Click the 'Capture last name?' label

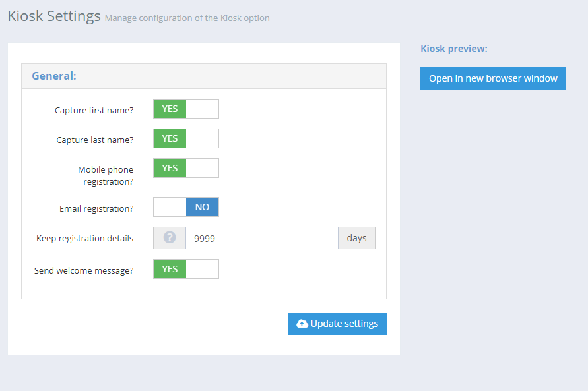coord(95,140)
